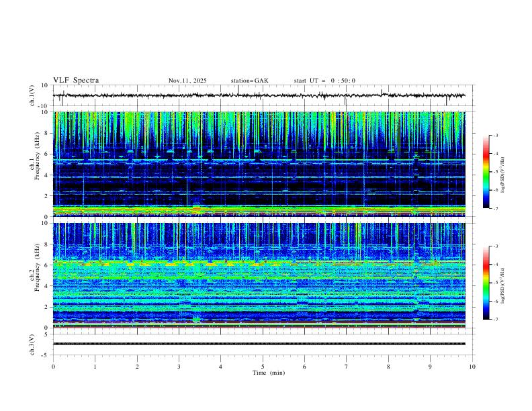Image resolution: width=532 pixels, height=411 pixels.
Task: Select the date text "Nov.11, 2025"
Action: (x=187, y=81)
